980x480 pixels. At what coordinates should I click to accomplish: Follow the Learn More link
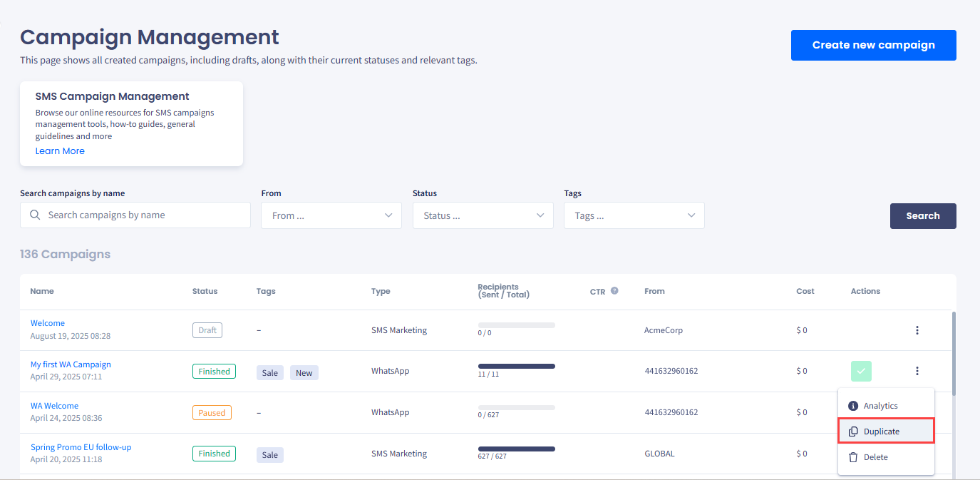(x=60, y=151)
